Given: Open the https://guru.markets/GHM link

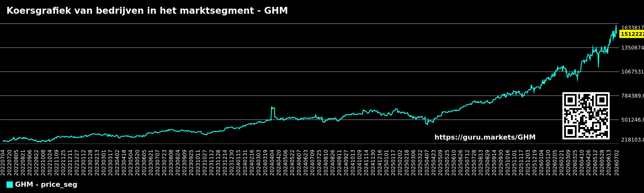Looking at the screenshot, I should 485,138.
